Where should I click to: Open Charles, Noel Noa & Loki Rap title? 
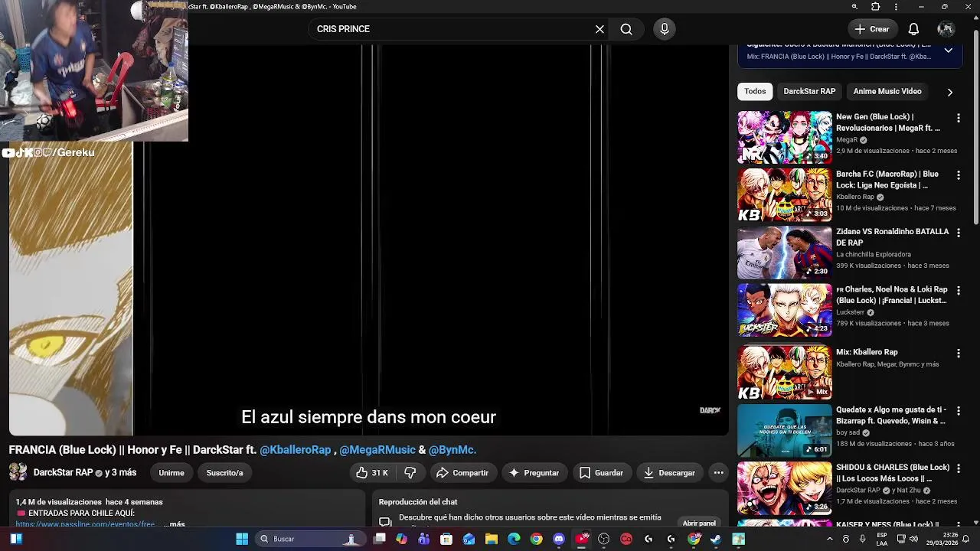click(x=893, y=295)
